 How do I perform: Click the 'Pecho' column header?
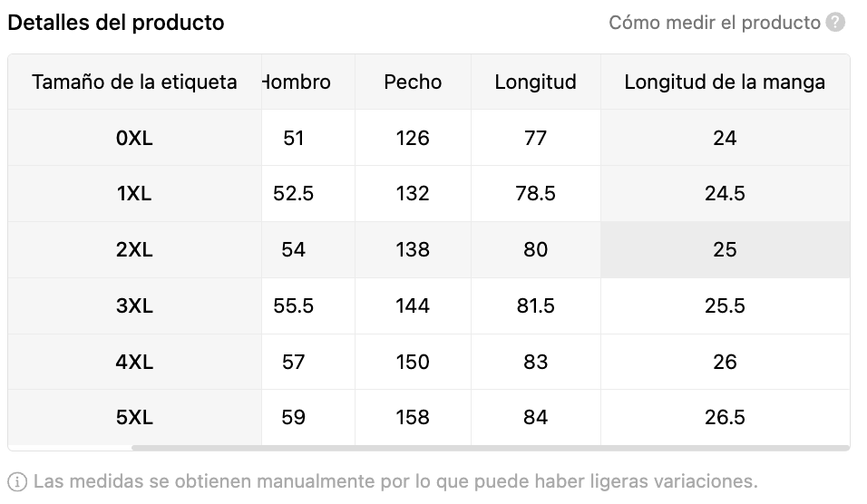click(x=413, y=82)
